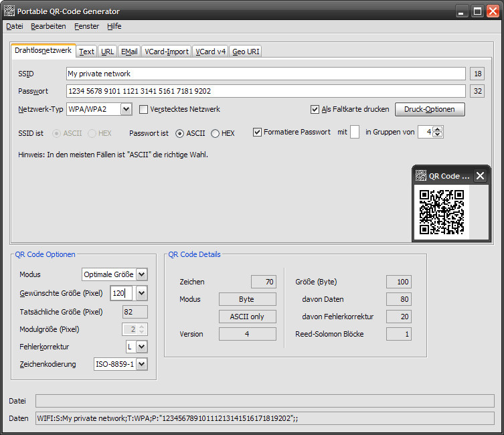Image resolution: width=504 pixels, height=435 pixels.
Task: Click into the SSID text field
Action: tap(265, 74)
